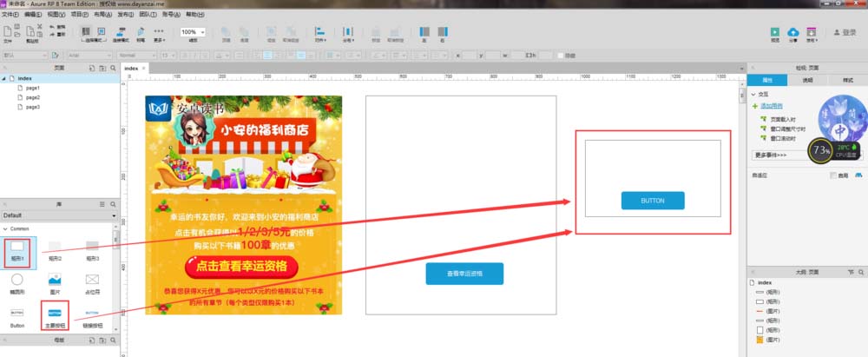Viewport: 868px width, 357px height.
Task: Select the placeholder widget in library
Action: [x=92, y=283]
